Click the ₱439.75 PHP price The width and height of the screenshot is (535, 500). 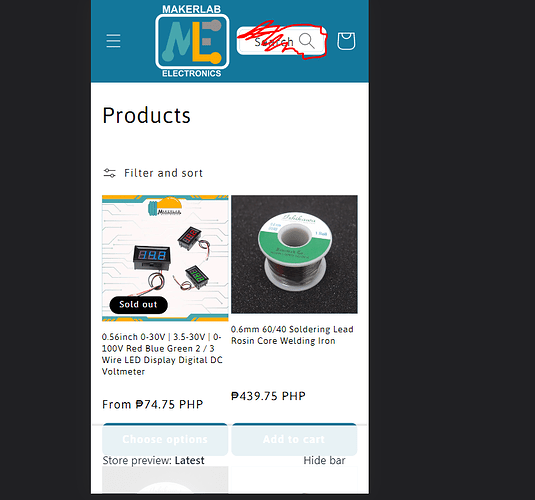(x=268, y=396)
